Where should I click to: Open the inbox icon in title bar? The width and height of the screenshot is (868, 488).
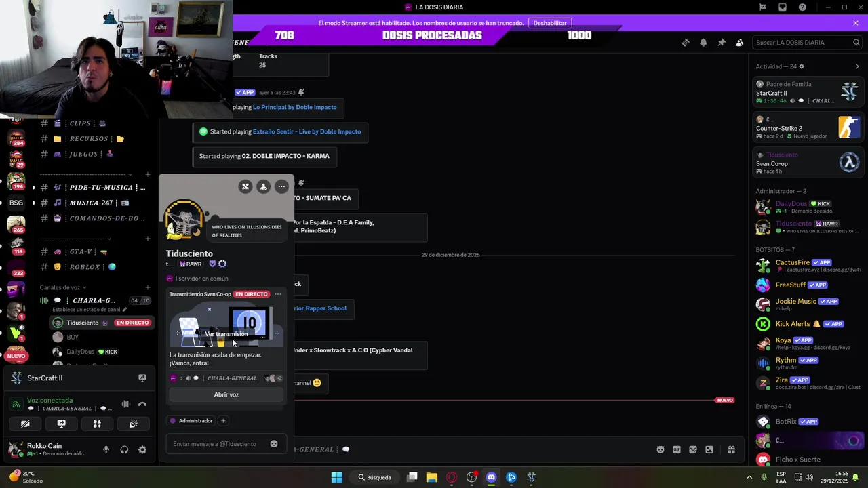pyautogui.click(x=783, y=7)
